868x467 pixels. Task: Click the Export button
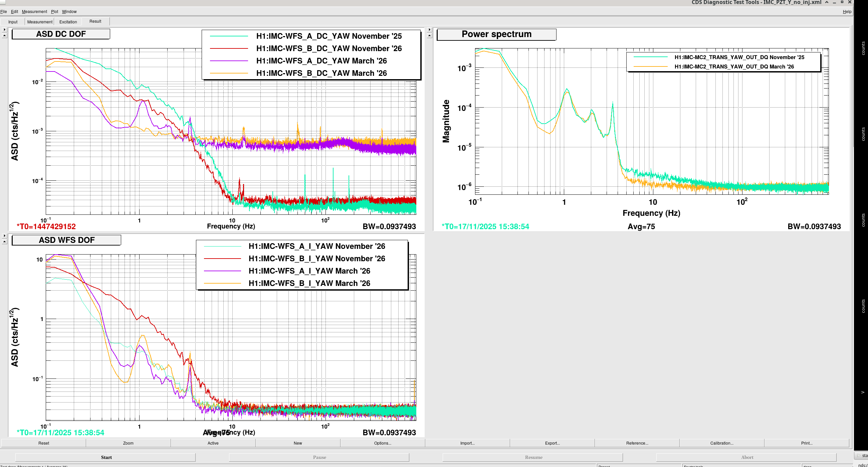pos(552,443)
